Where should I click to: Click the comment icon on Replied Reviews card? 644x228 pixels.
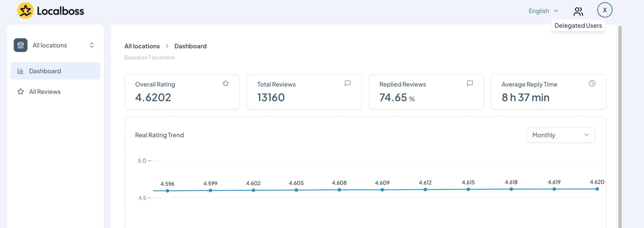(x=470, y=83)
